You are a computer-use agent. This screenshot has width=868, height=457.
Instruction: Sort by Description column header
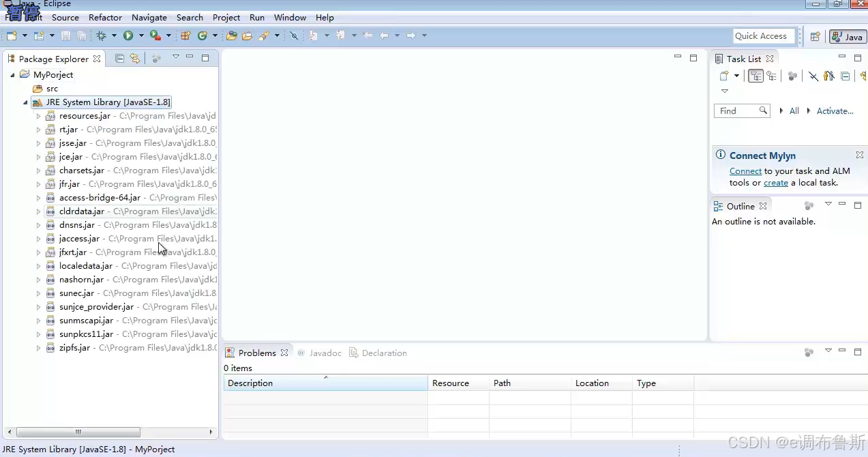[325, 383]
